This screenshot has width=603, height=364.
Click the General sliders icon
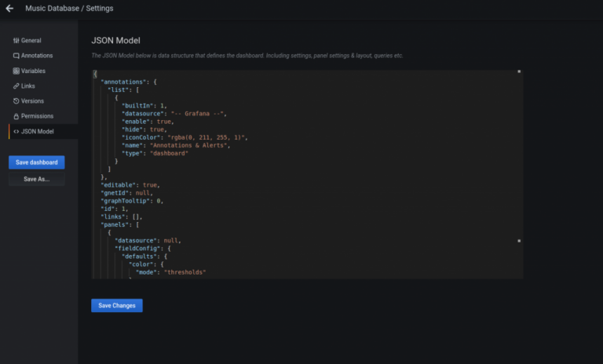[16, 40]
